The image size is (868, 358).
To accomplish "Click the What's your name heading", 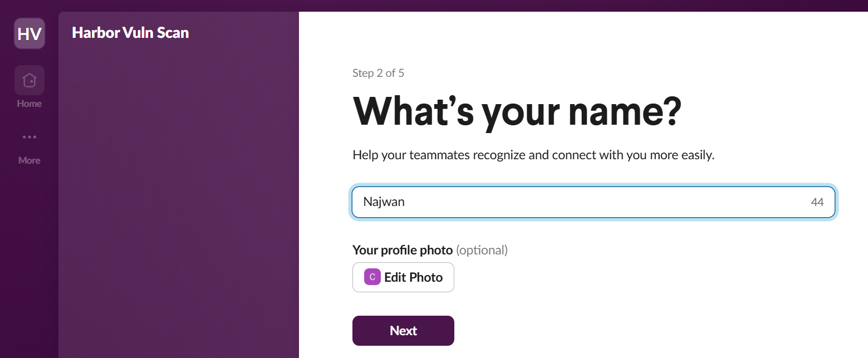I will pyautogui.click(x=517, y=111).
